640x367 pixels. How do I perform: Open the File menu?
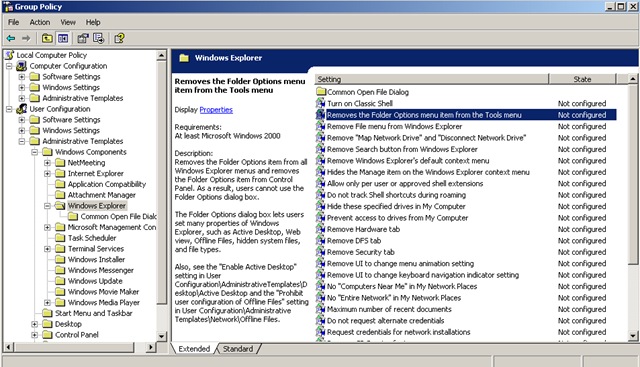point(13,22)
